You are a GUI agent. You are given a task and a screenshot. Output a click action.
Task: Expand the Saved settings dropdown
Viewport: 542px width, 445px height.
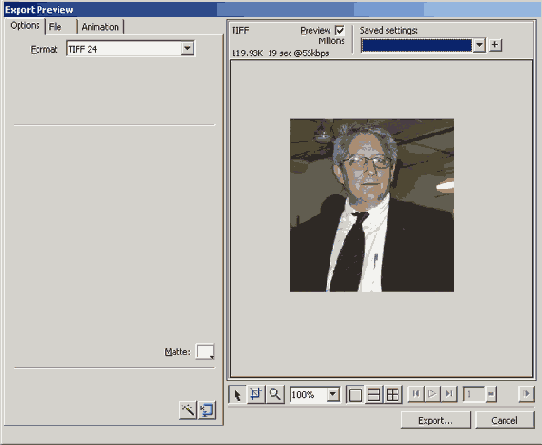coord(479,45)
